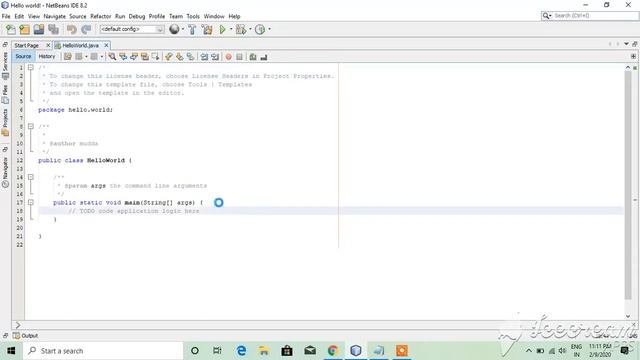Click the Debug Project toolbar icon
This screenshot has width=640, height=360.
click(241, 29)
